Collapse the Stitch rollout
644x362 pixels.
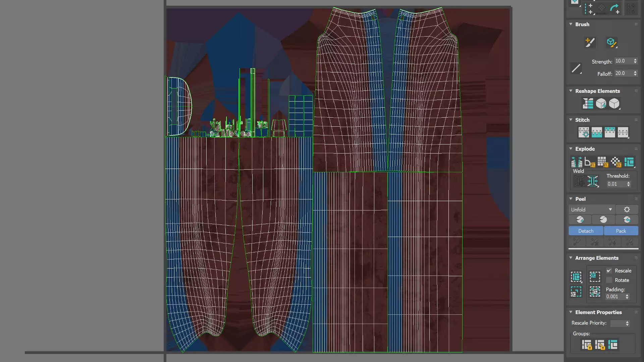pyautogui.click(x=571, y=120)
